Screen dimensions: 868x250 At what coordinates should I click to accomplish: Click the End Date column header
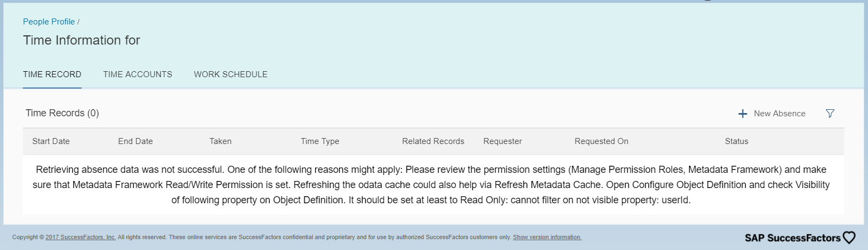(x=135, y=141)
